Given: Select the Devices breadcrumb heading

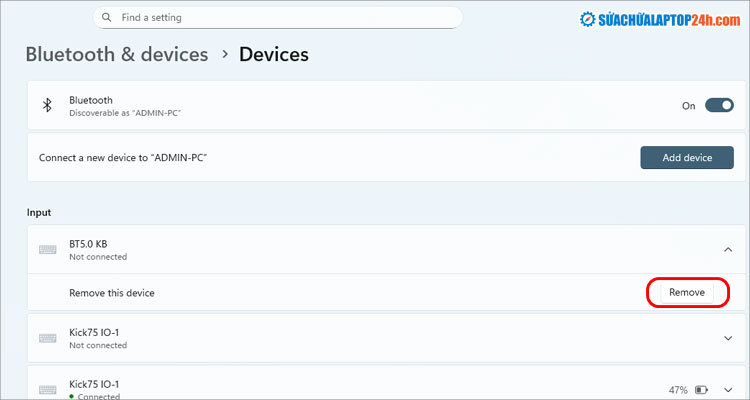Looking at the screenshot, I should (273, 55).
